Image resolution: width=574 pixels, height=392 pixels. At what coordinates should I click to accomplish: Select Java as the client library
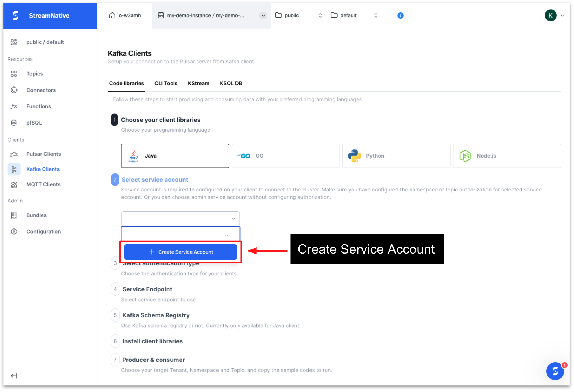[x=175, y=156]
